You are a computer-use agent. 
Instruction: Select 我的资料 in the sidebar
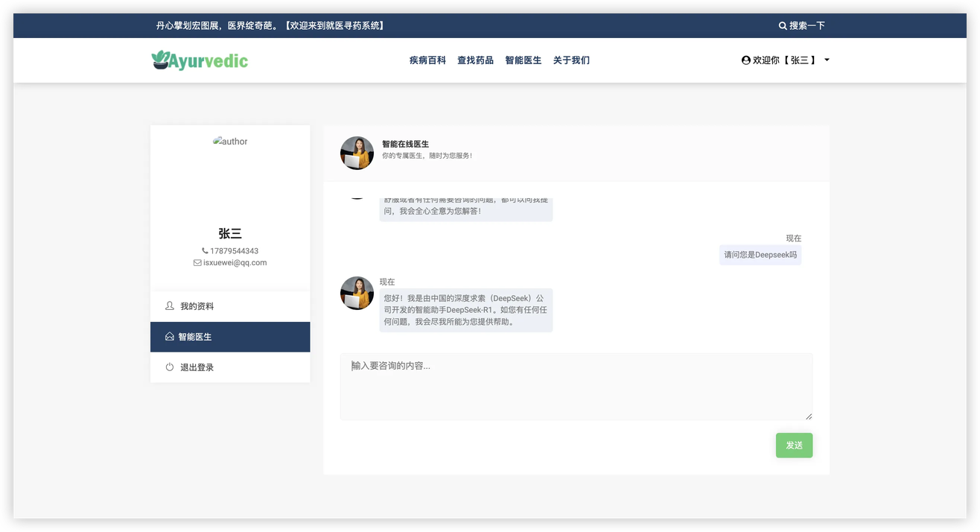click(230, 306)
